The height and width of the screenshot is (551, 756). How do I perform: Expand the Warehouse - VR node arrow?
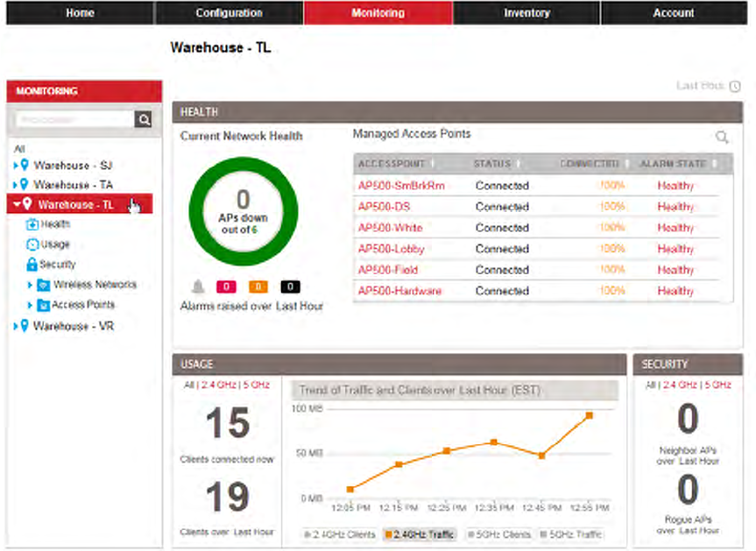pos(16,326)
